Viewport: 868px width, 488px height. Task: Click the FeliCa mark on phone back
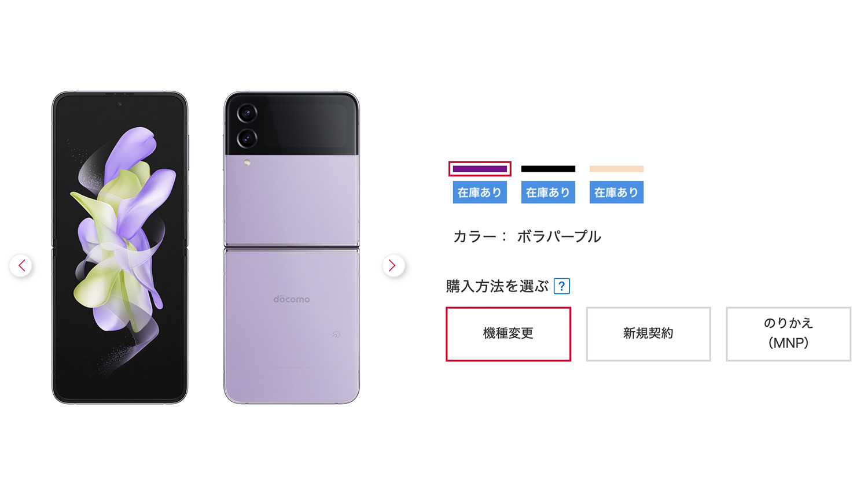point(336,334)
